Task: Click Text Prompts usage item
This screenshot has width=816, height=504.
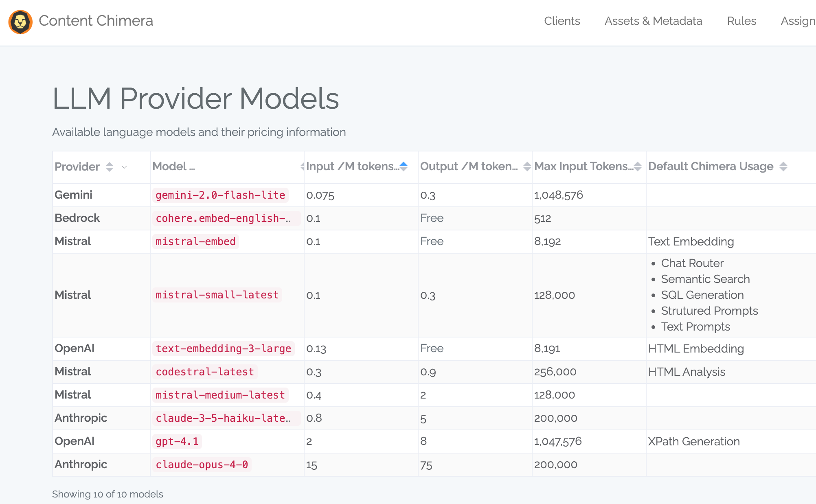Action: 695,327
